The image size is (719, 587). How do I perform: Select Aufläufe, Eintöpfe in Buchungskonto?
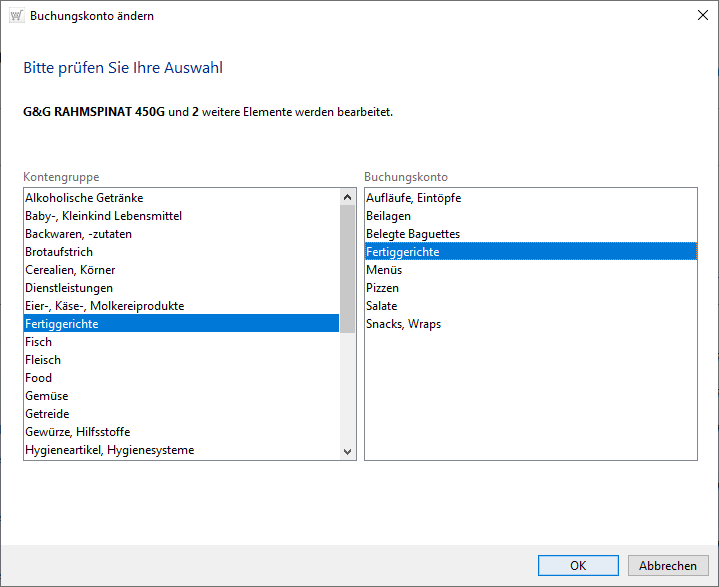[x=413, y=198]
